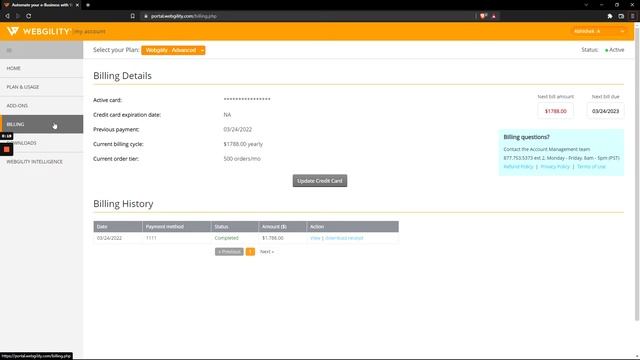Stop recording with the red square button

point(7,150)
